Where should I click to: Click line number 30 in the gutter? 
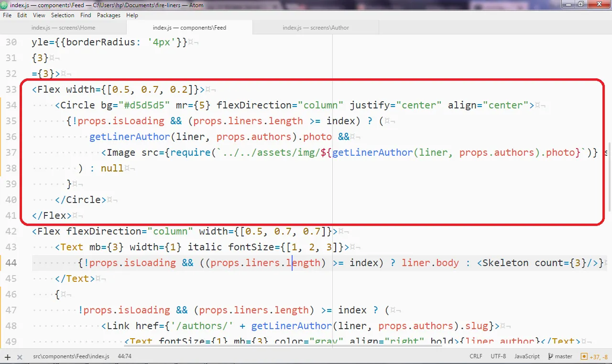click(x=11, y=42)
